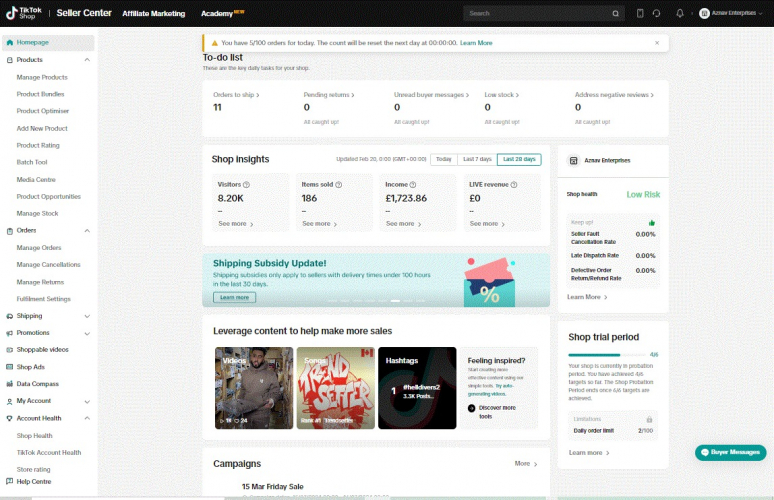This screenshot has width=774, height=500.
Task: Expand the My Account sidebar section
Action: (x=87, y=401)
